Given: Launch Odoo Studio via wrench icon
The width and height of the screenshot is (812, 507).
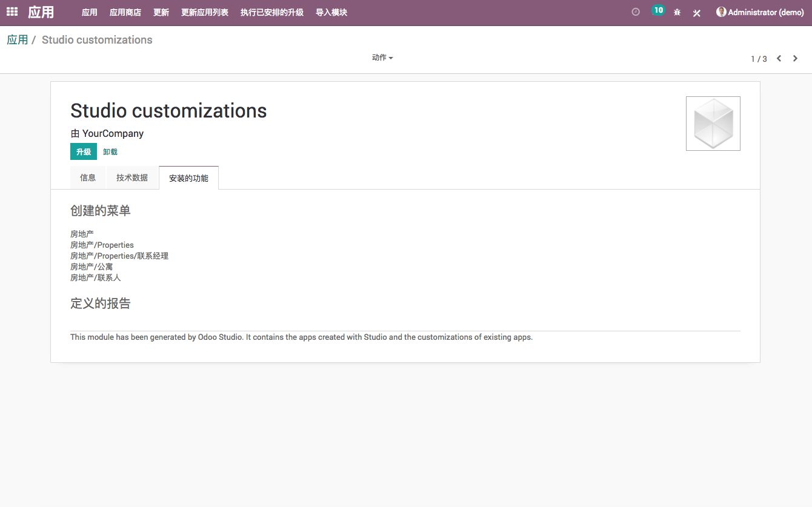Looking at the screenshot, I should pyautogui.click(x=697, y=13).
